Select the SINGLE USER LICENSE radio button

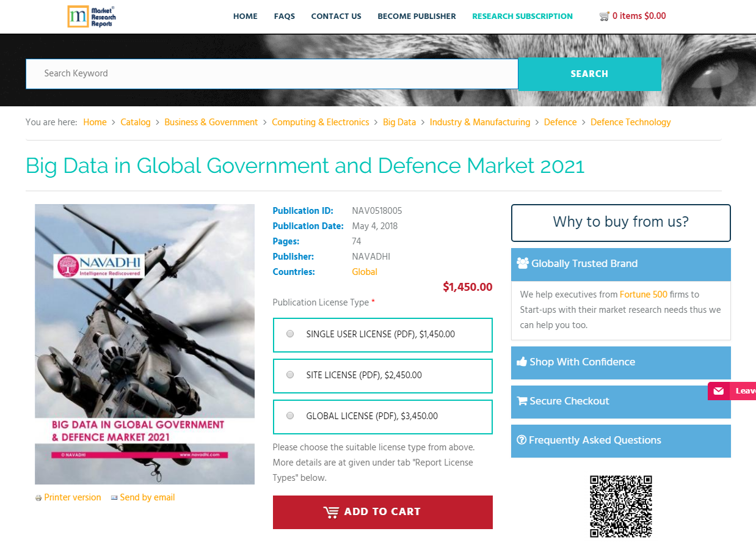[290, 334]
